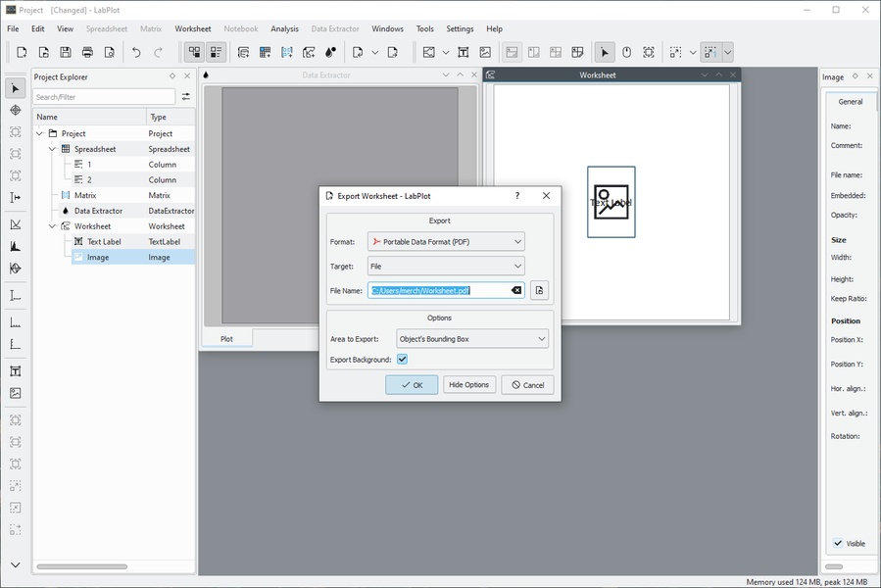Switch to the General tab in Image panel

(x=850, y=102)
